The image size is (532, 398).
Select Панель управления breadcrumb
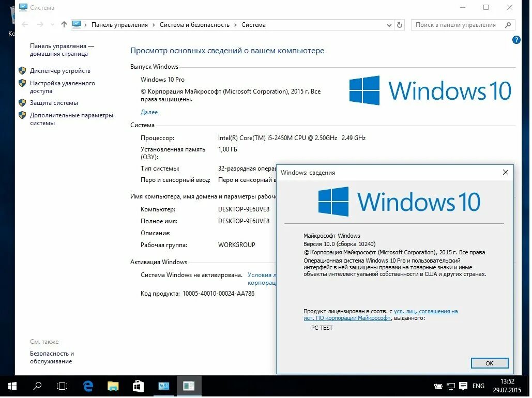pos(119,25)
